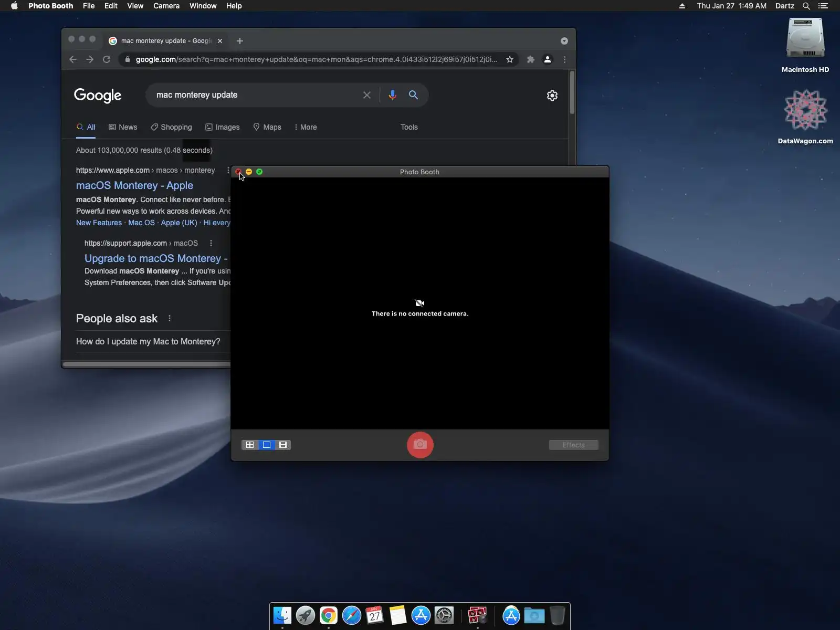Open Safari from the Dock
The image size is (840, 630).
(x=352, y=615)
